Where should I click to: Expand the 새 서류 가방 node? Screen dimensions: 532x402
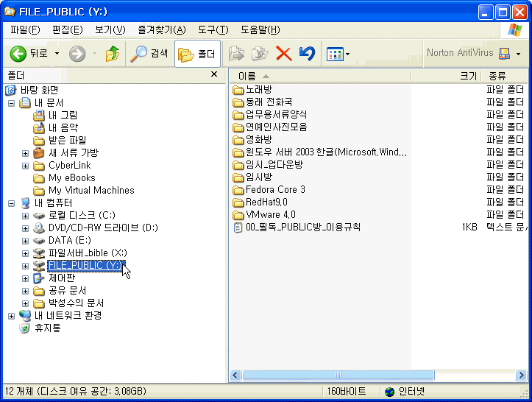pyautogui.click(x=26, y=153)
